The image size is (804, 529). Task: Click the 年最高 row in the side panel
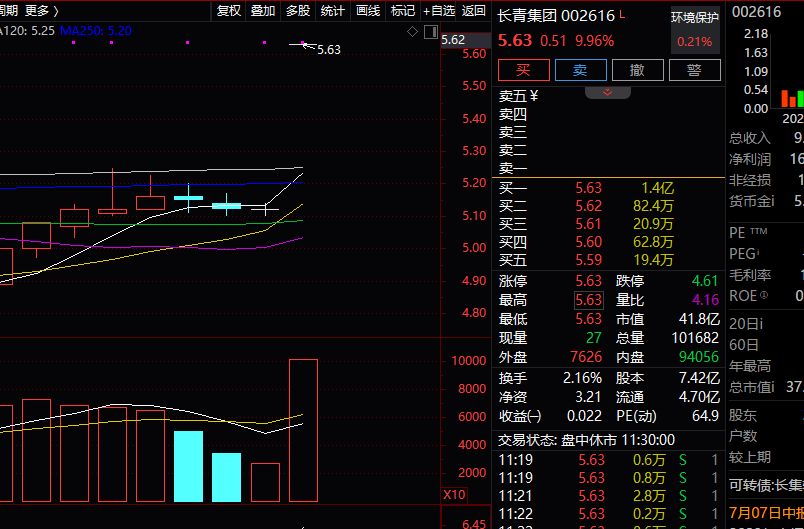(x=766, y=366)
